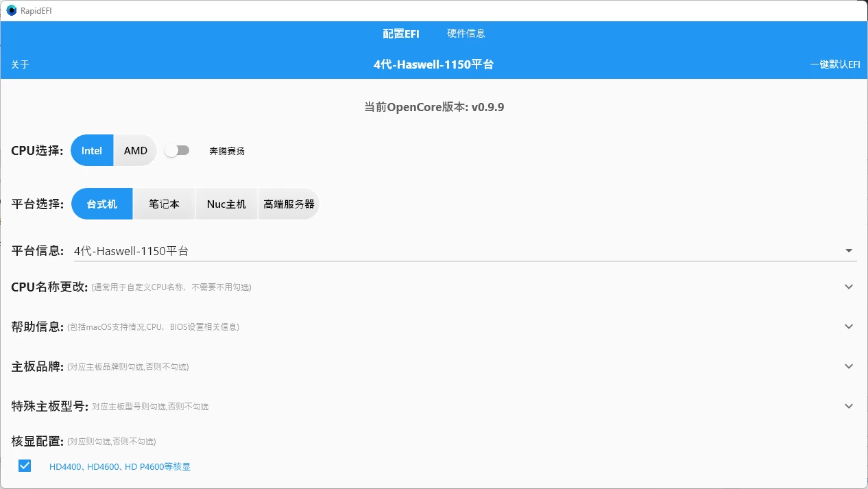Toggle the 奔腾赛扬 switch

(177, 151)
